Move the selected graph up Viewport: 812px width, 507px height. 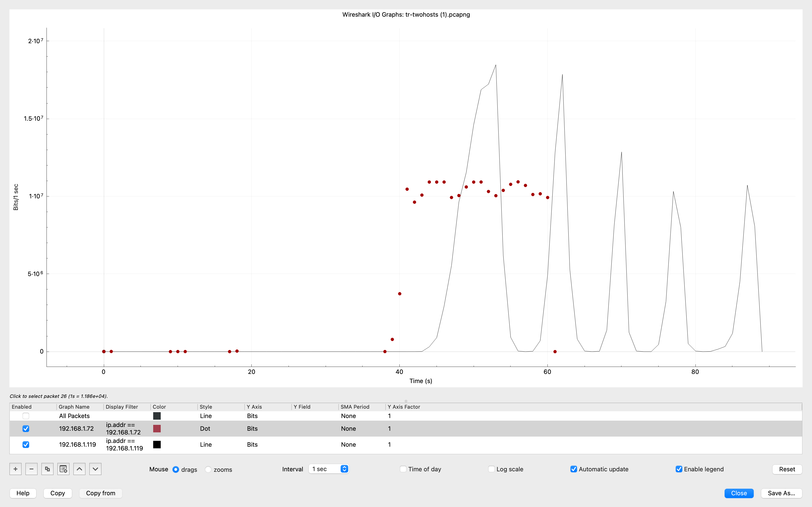79,469
